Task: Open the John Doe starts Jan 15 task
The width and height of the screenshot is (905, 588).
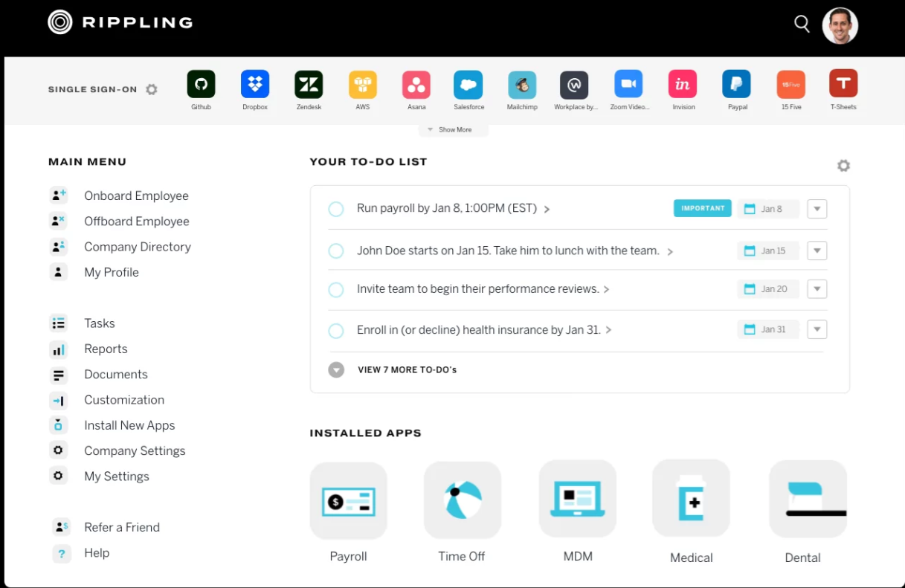Action: point(515,251)
